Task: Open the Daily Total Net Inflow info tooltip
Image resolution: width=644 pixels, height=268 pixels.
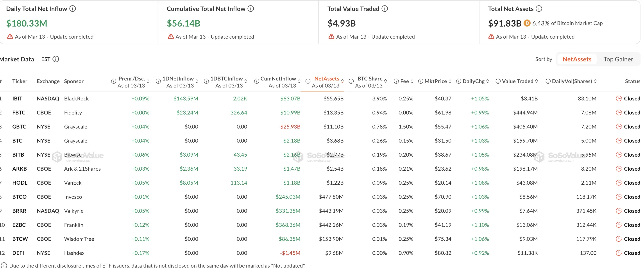Action: pos(73,8)
